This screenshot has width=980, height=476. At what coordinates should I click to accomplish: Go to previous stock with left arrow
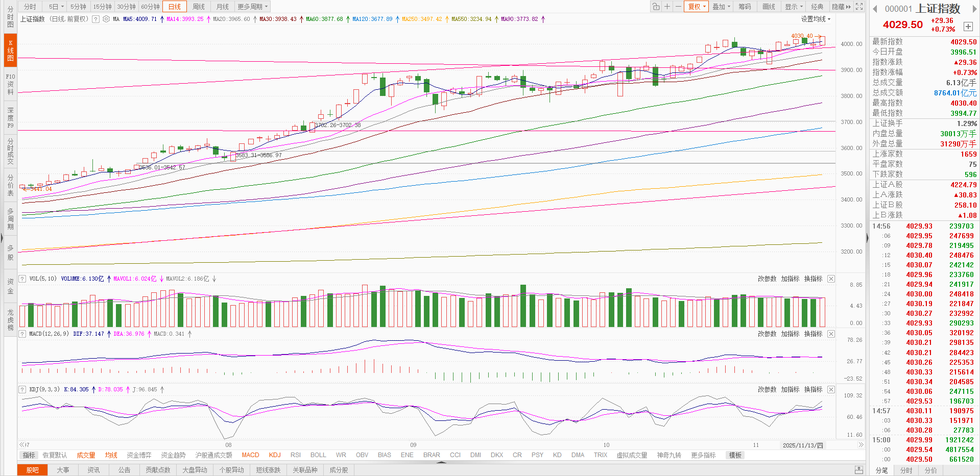click(x=875, y=9)
